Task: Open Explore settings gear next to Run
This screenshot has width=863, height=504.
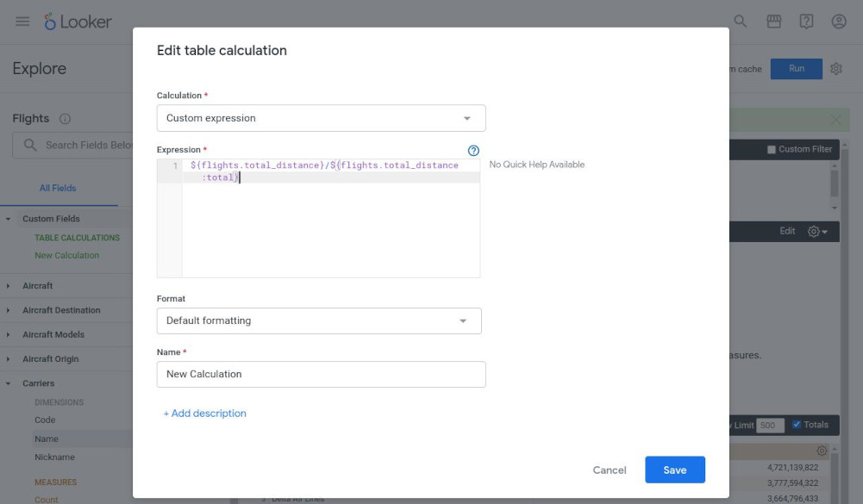Action: pyautogui.click(x=836, y=69)
